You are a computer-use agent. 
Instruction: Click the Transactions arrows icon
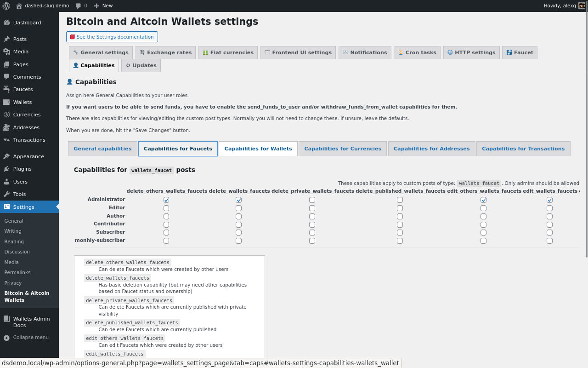(6, 140)
